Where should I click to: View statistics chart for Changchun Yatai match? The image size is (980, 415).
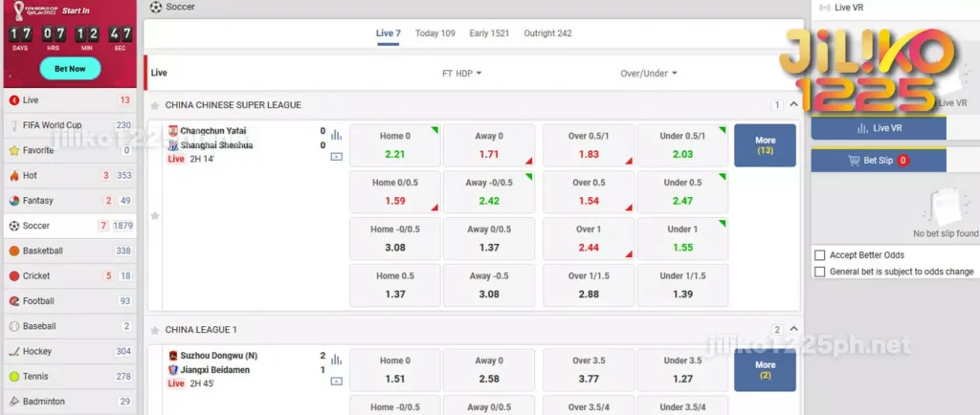[336, 134]
